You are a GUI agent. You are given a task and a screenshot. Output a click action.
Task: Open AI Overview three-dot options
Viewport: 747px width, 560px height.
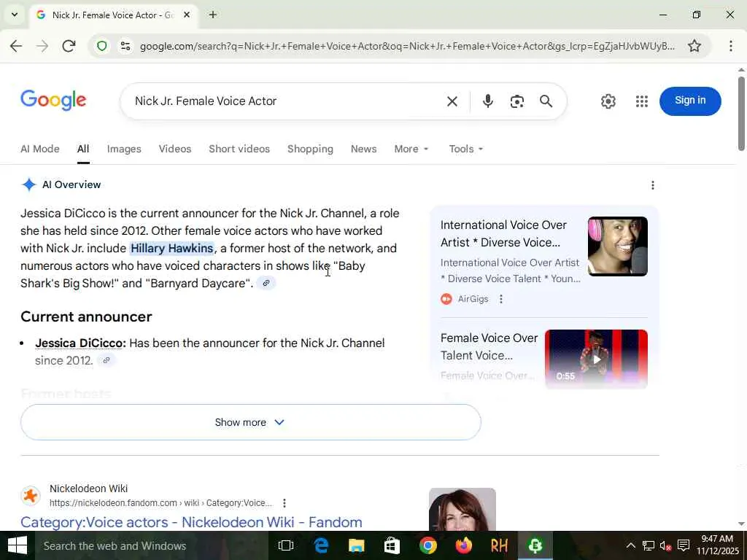point(653,184)
